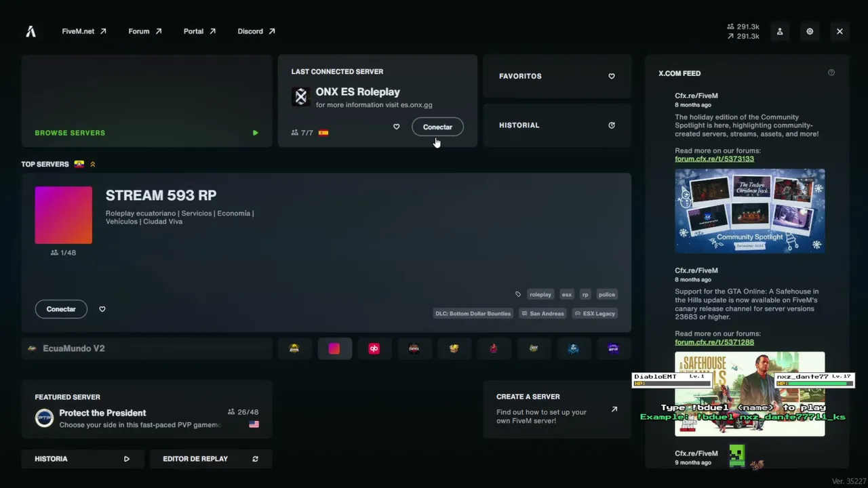Expand the Top Servers region chevron

coord(93,164)
